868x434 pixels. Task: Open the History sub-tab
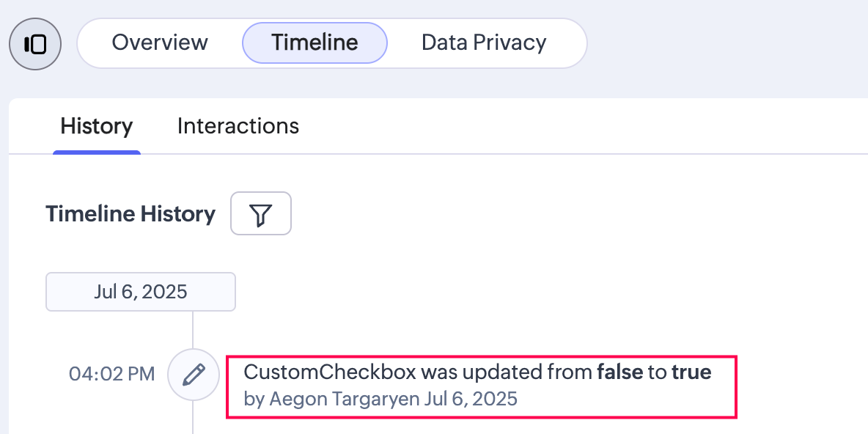click(x=97, y=126)
